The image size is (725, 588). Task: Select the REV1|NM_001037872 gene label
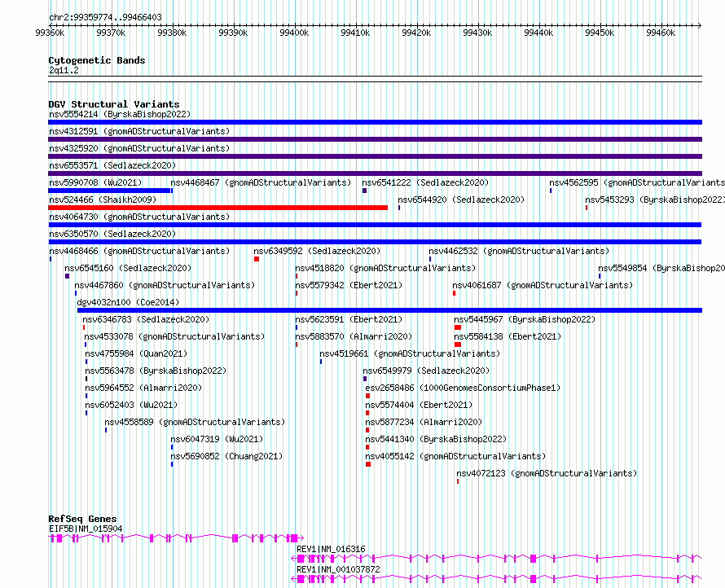click(x=338, y=569)
